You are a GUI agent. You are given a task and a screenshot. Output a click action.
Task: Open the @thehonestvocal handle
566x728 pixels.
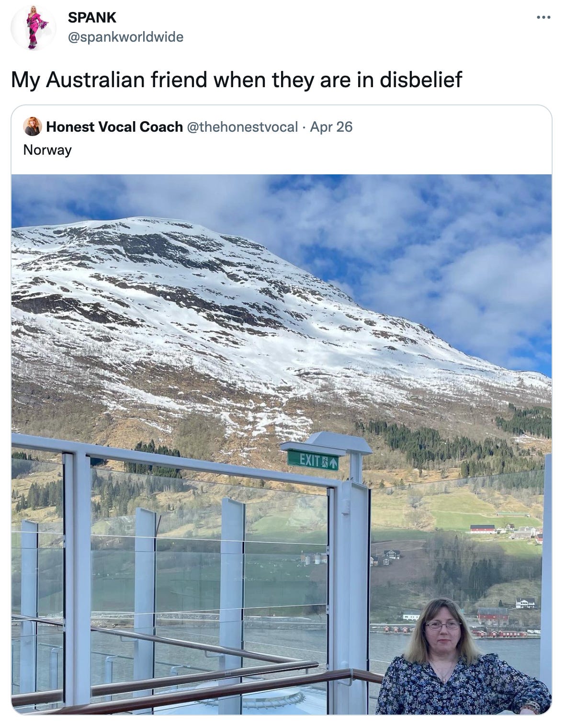242,126
